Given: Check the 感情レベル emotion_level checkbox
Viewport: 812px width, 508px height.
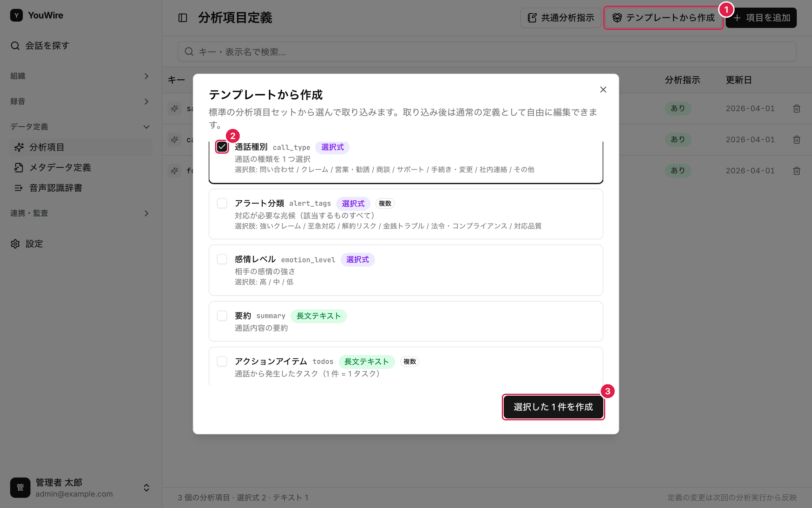Looking at the screenshot, I should pos(222,259).
